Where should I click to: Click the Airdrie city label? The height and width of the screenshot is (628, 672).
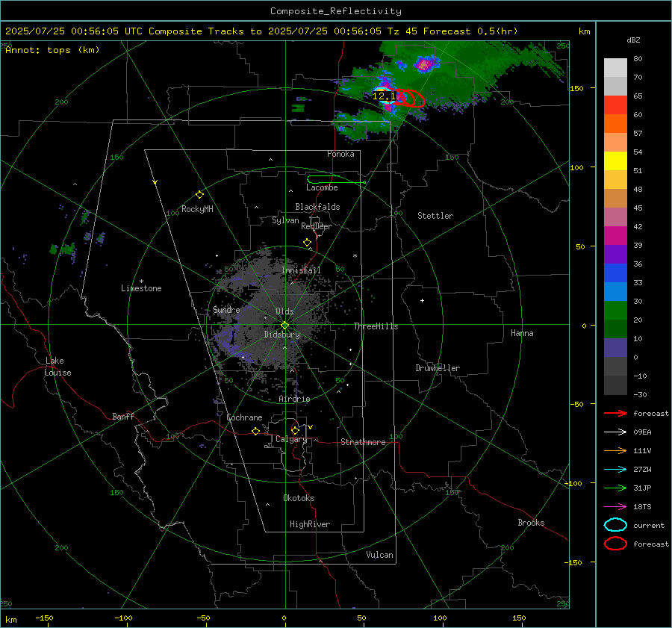(294, 399)
